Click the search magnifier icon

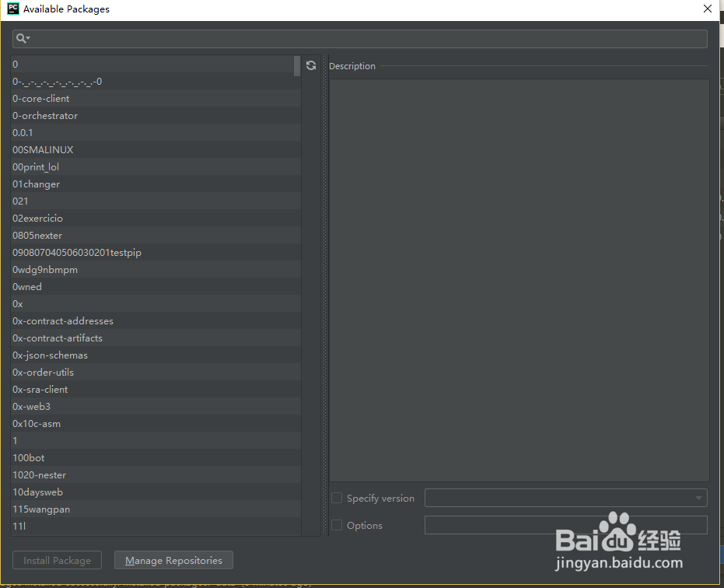pos(23,38)
